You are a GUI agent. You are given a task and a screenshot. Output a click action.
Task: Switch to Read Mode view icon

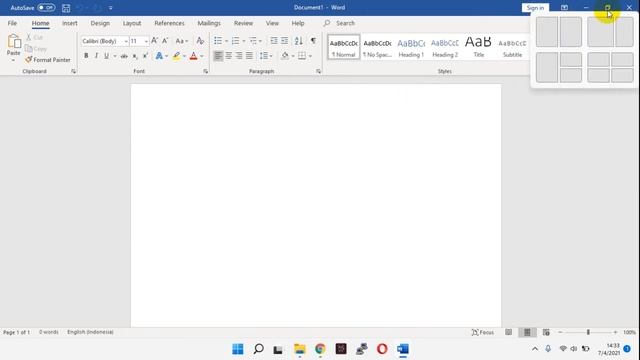[509, 332]
